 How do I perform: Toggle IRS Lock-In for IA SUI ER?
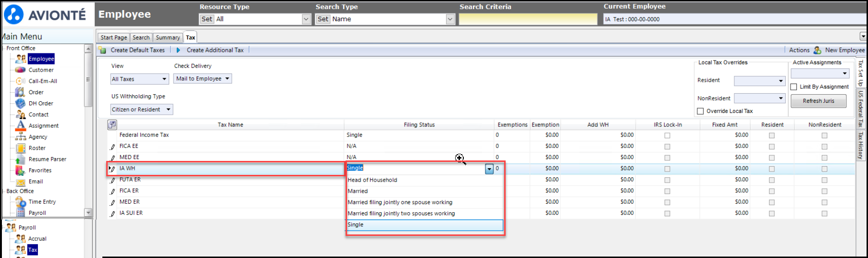coord(667,213)
